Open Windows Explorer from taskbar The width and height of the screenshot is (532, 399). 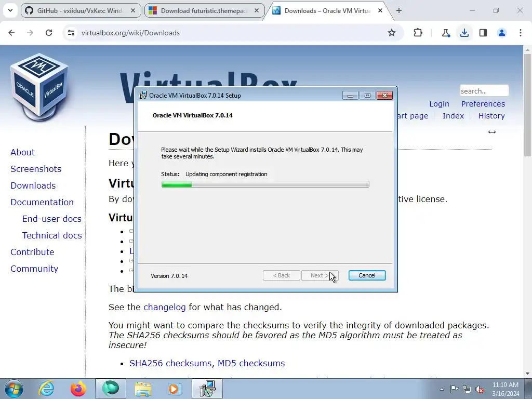[143, 389]
